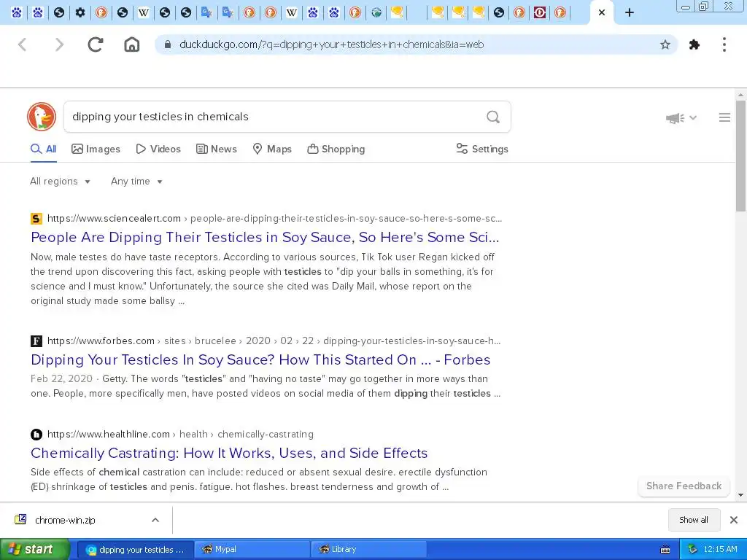
Task: Click the page's vertical scrollbar thumb
Action: [x=740, y=156]
